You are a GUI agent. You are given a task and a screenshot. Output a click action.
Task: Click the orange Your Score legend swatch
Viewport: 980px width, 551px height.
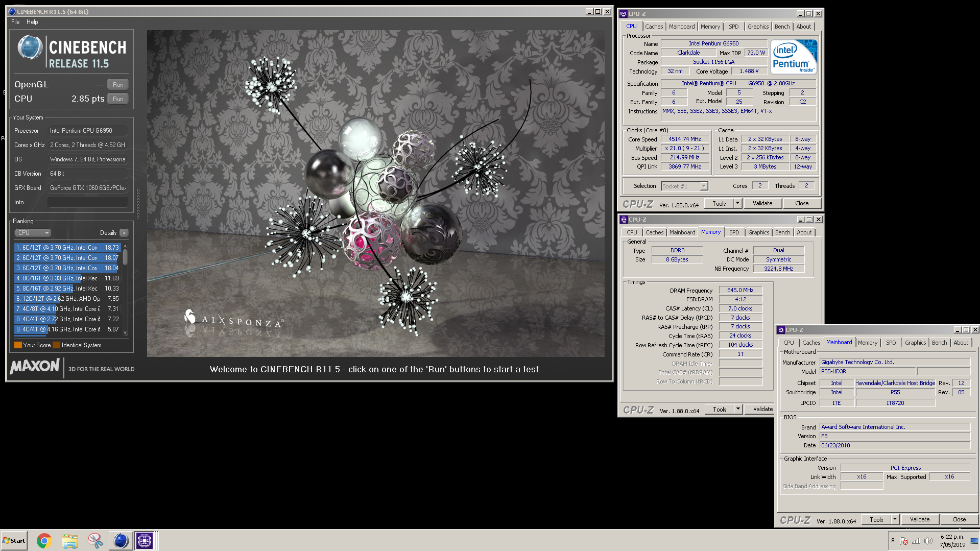(x=18, y=345)
